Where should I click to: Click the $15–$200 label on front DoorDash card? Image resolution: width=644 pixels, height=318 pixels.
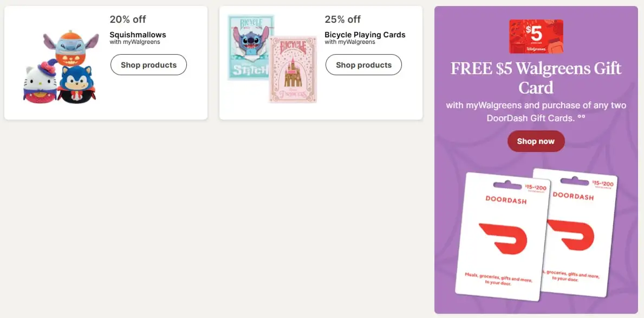(535, 188)
